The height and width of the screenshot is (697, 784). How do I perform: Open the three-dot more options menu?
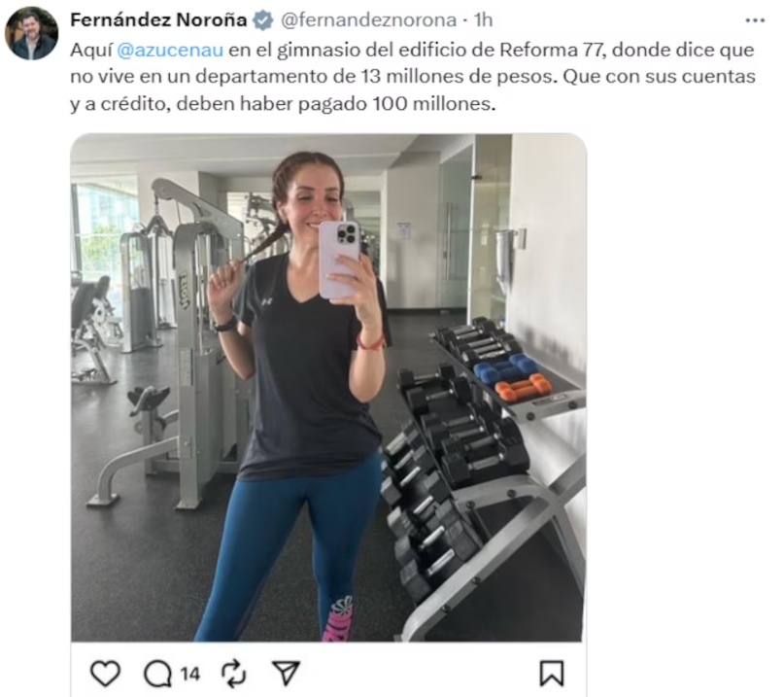pyautogui.click(x=755, y=20)
